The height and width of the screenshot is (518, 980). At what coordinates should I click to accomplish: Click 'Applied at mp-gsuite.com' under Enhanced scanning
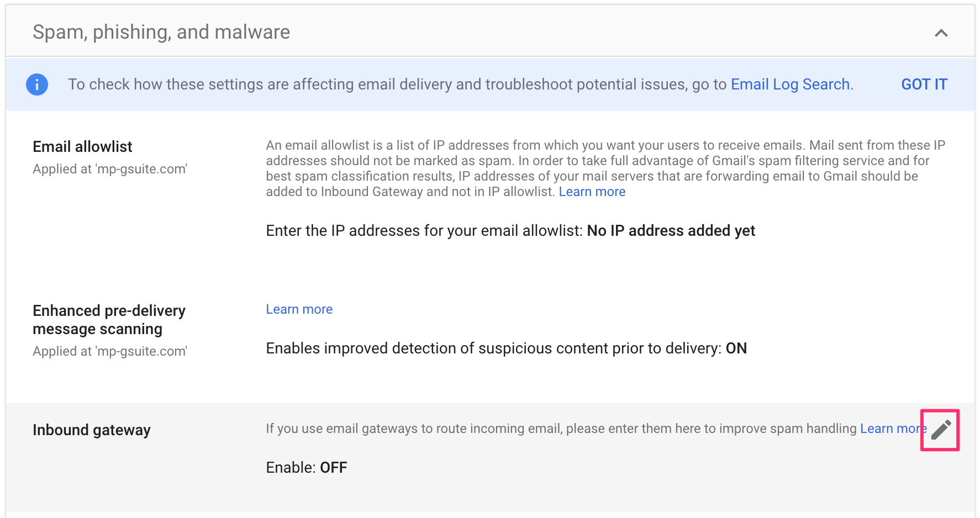pyautogui.click(x=110, y=351)
